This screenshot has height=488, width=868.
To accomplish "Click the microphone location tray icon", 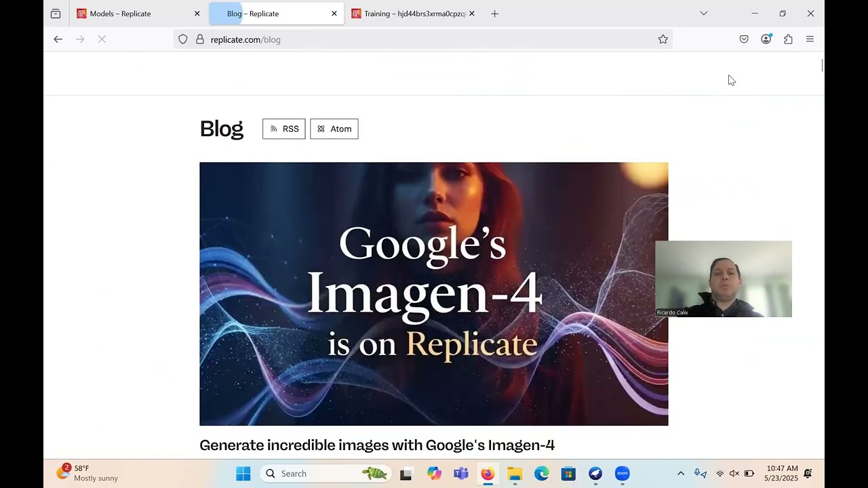I will (701, 474).
